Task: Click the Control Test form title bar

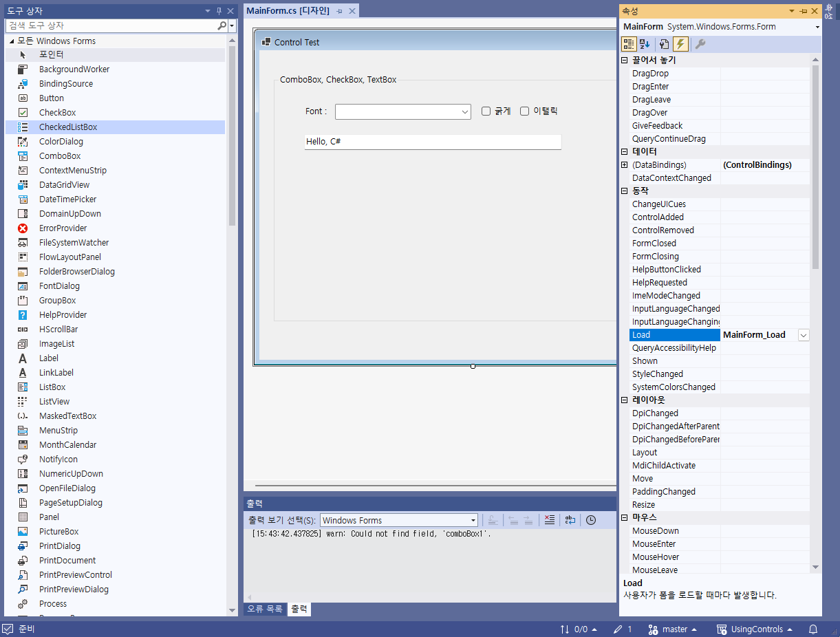Action: (437, 42)
